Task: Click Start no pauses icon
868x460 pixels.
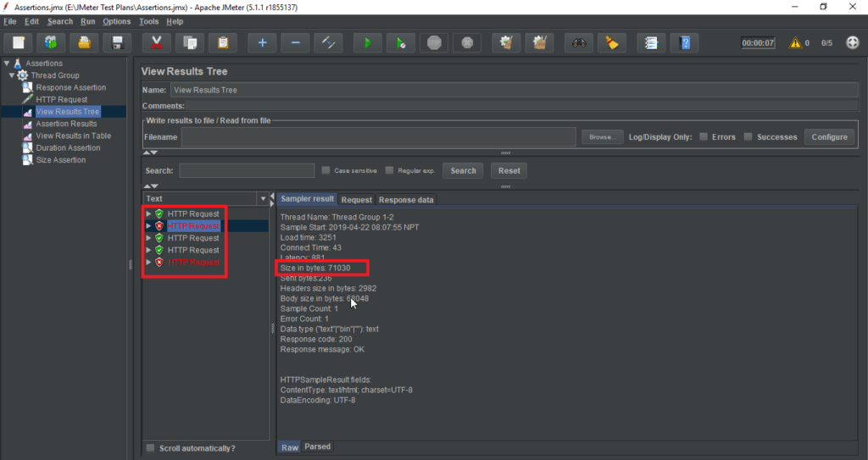Action: pyautogui.click(x=401, y=42)
